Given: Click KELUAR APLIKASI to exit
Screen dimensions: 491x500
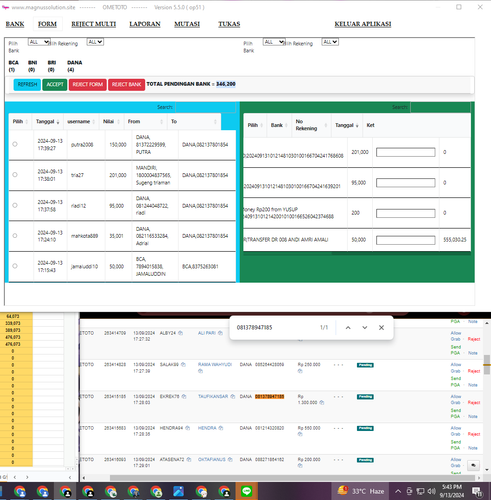Looking at the screenshot, I should point(363,24).
